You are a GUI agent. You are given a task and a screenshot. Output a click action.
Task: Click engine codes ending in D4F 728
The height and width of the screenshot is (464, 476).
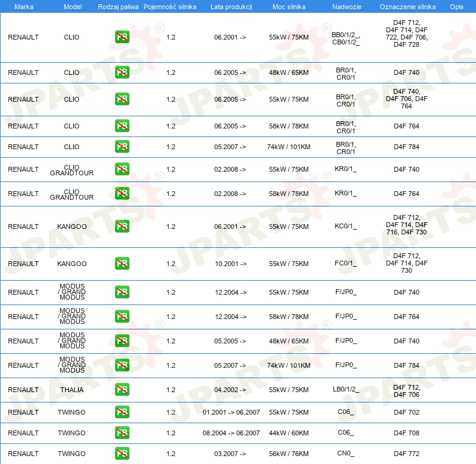pos(407,33)
